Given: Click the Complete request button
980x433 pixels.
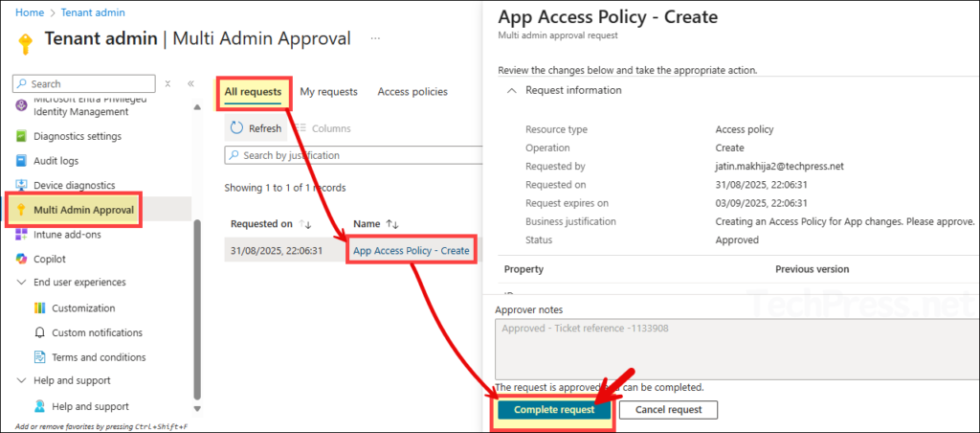Looking at the screenshot, I should pos(554,410).
